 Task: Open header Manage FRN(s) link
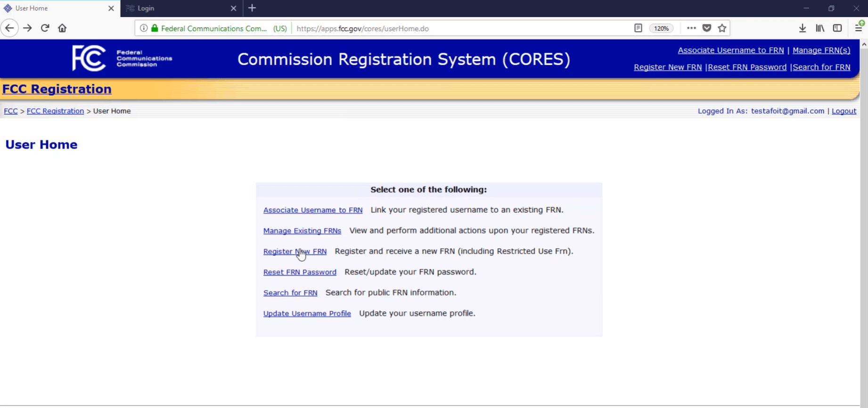[x=821, y=50]
